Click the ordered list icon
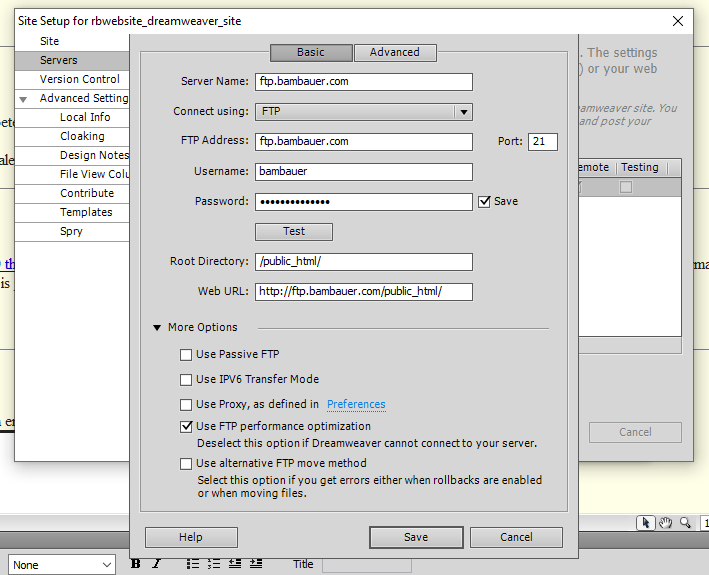The height and width of the screenshot is (575, 709). [213, 564]
